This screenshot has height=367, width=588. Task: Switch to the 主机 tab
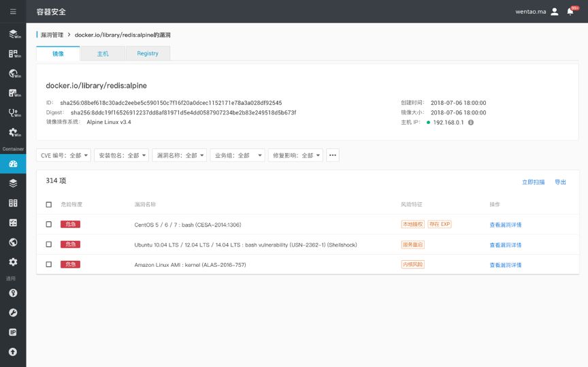coord(103,53)
